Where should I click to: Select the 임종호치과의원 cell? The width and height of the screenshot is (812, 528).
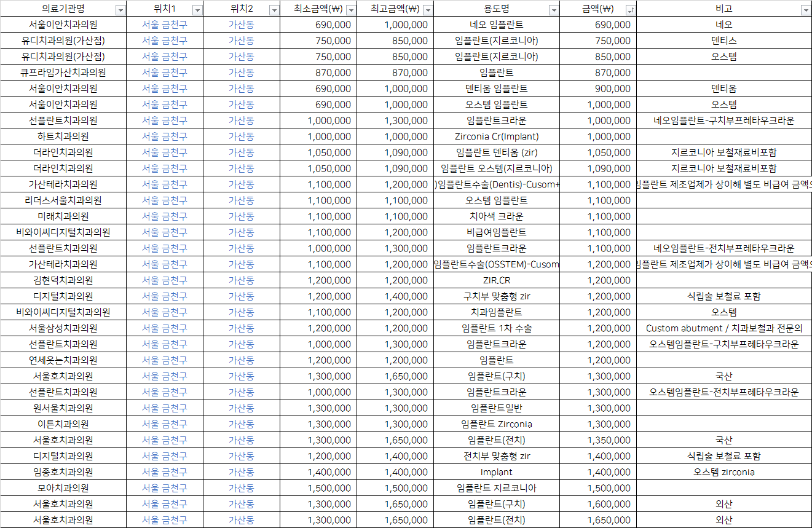point(63,472)
